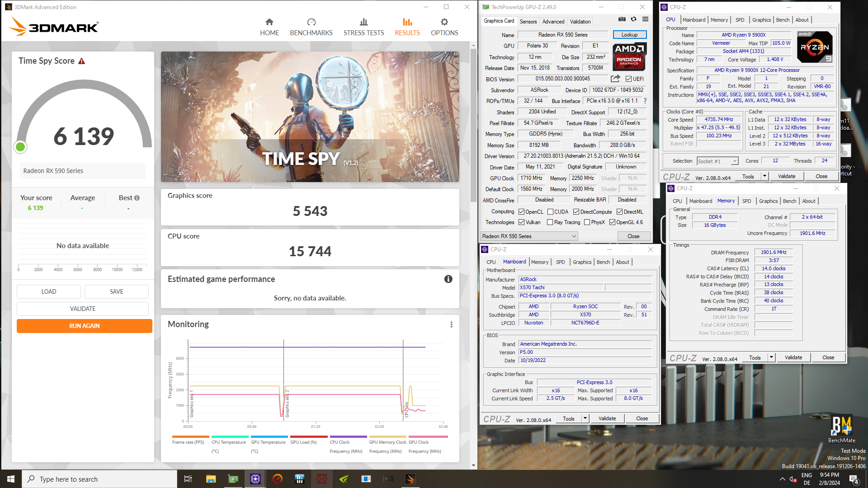The image size is (868, 488).
Task: Click the Windows taskbar search box
Action: (x=99, y=479)
